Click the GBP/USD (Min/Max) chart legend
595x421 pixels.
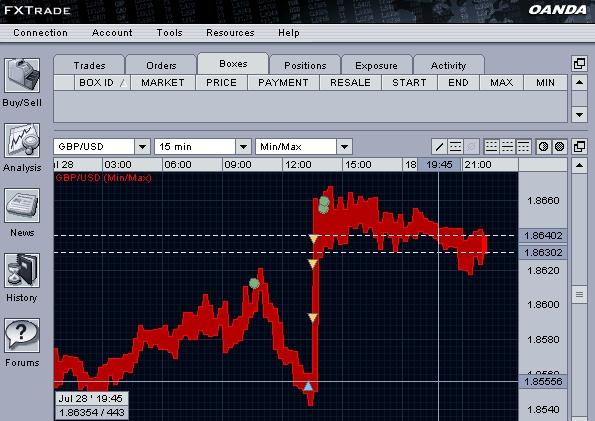(x=103, y=178)
